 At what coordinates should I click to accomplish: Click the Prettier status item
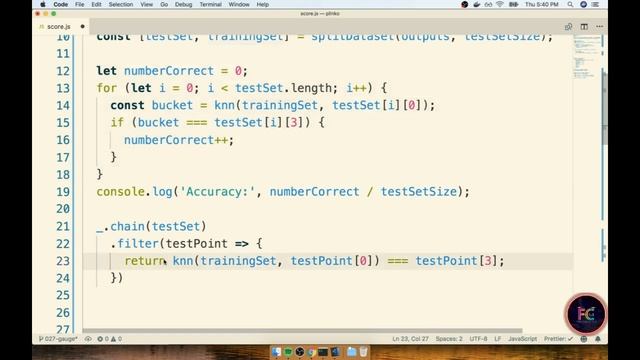point(558,339)
